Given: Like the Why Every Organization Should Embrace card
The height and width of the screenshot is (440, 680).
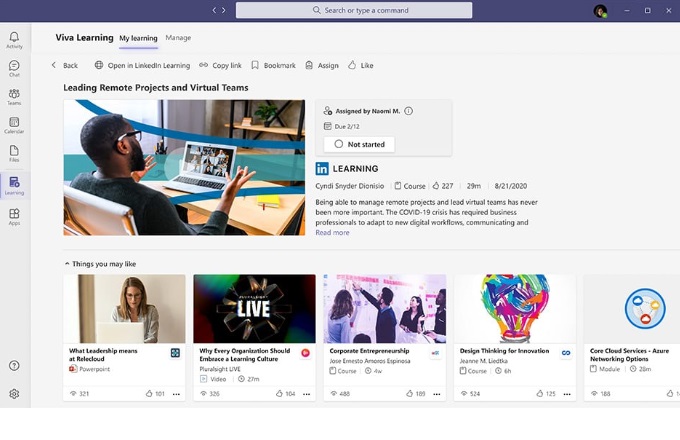Looking at the screenshot, I should (x=285, y=394).
